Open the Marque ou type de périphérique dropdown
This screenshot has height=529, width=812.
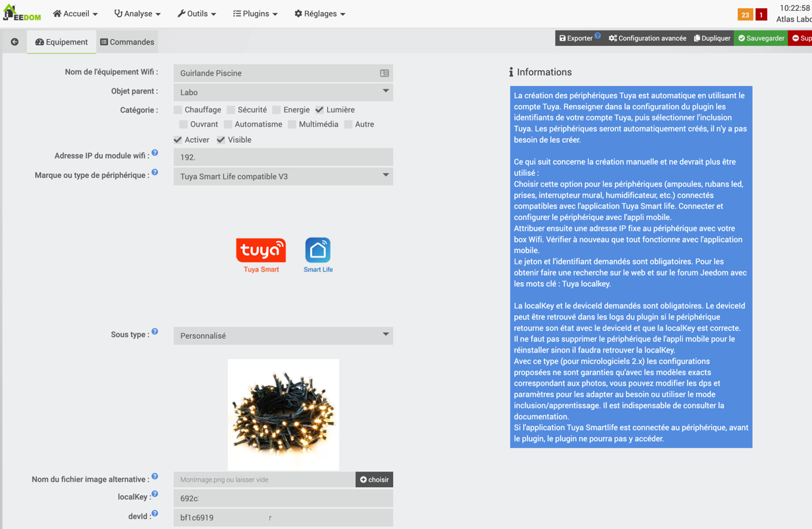283,177
